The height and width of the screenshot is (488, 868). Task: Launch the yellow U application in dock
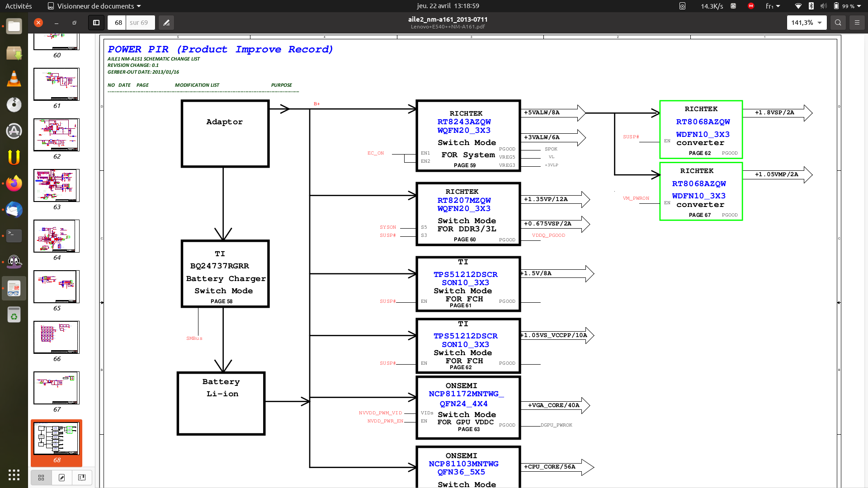[14, 157]
